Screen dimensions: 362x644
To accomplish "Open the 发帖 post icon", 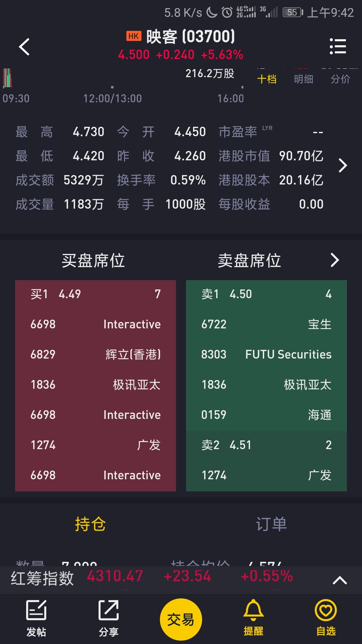I will point(36,619).
